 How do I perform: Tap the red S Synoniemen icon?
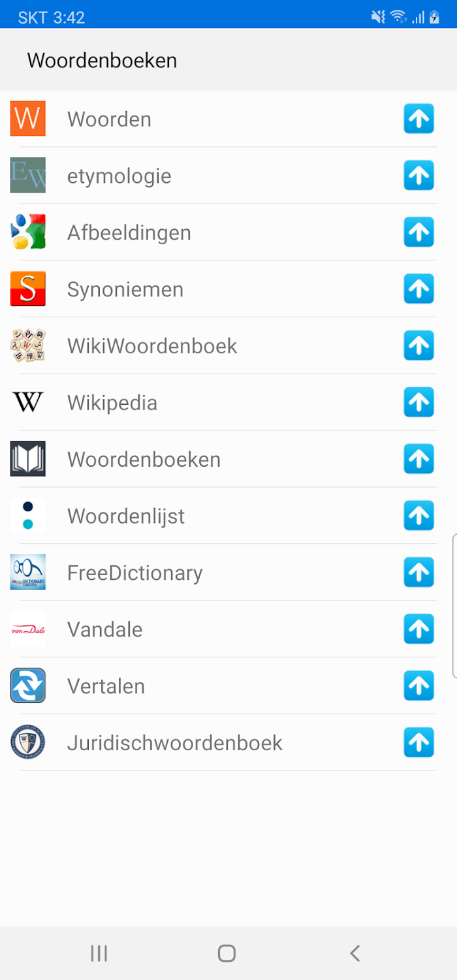(x=28, y=289)
